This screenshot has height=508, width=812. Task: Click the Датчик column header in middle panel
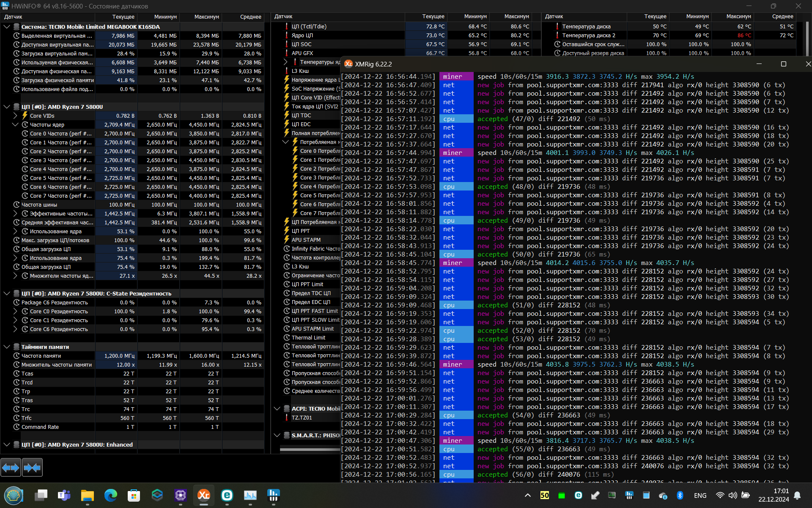(283, 17)
